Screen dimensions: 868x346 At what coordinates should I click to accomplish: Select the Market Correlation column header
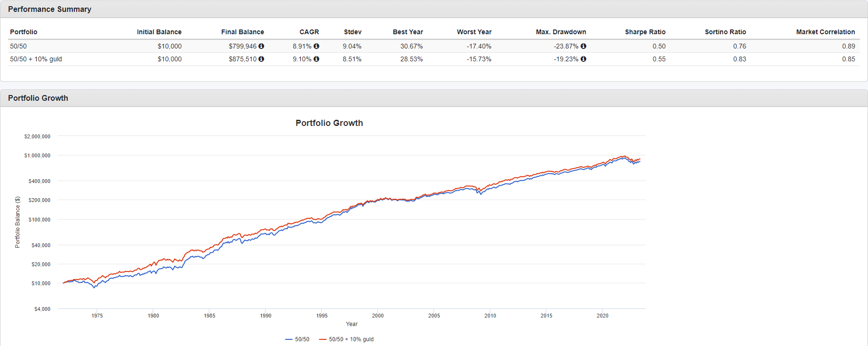coord(825,32)
